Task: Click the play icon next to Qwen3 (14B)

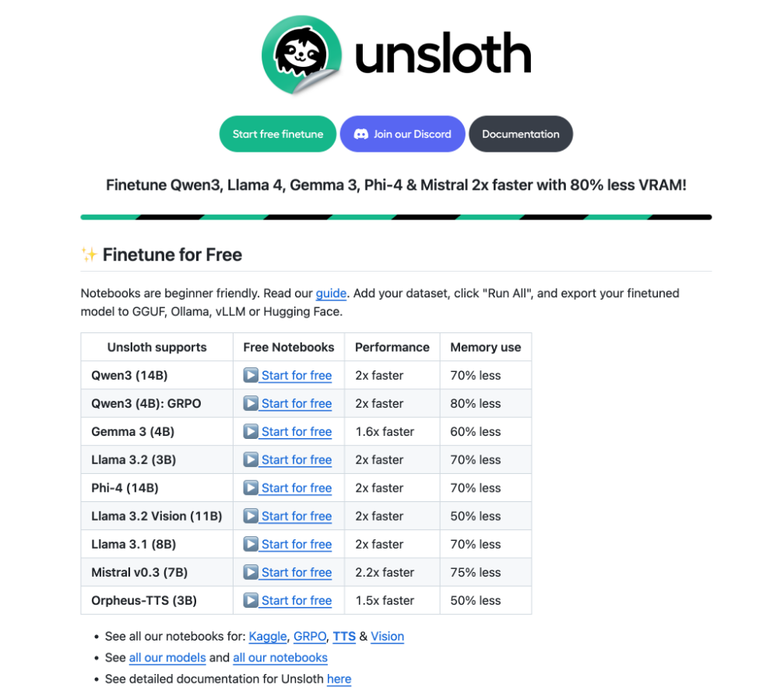Action: point(252,375)
